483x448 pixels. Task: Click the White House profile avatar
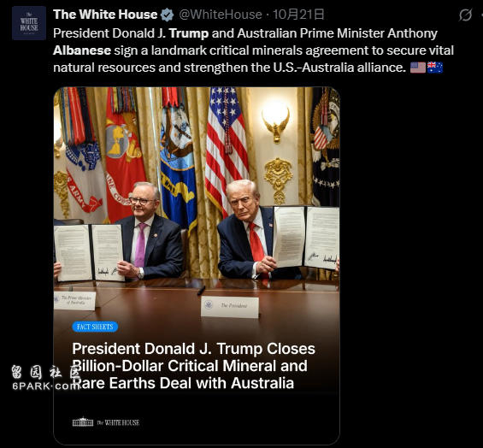pyautogui.click(x=29, y=23)
